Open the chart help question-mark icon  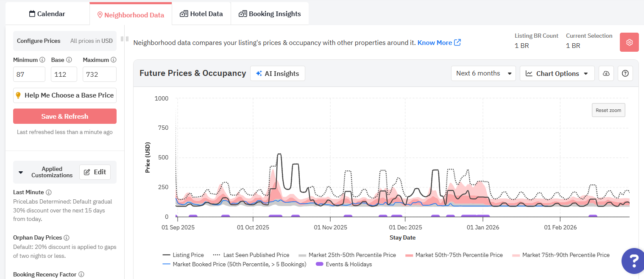pos(625,73)
